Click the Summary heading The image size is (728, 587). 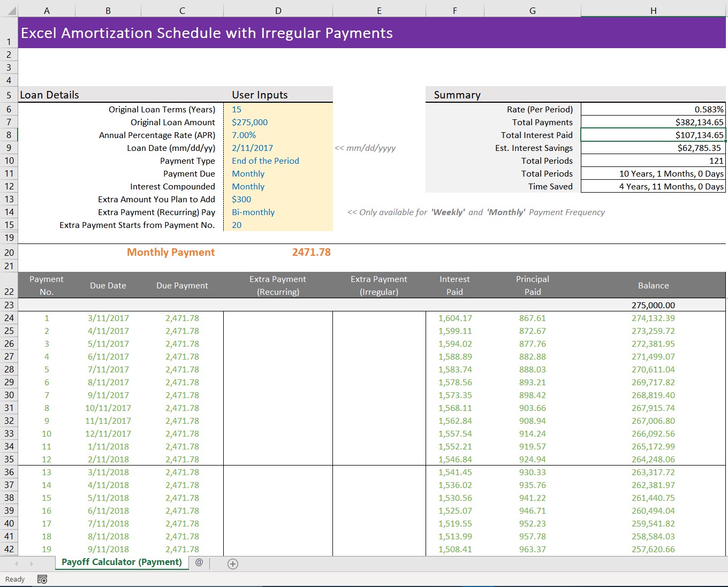pos(457,95)
